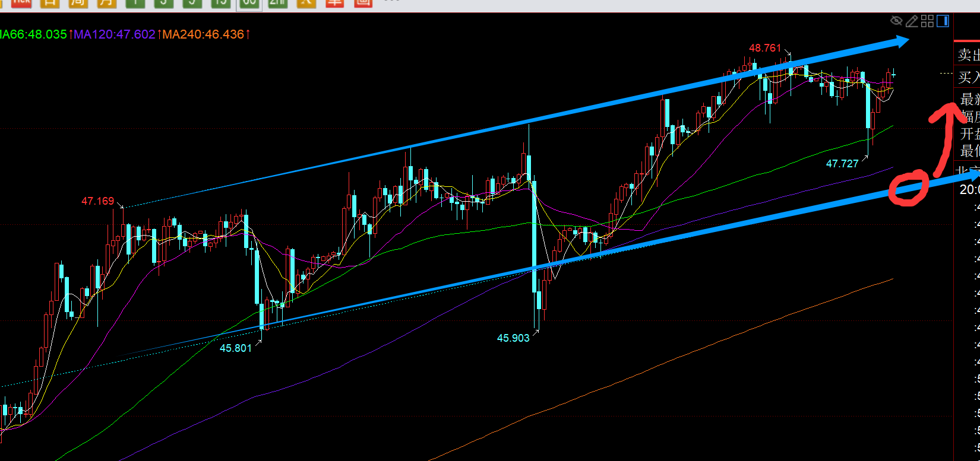Open the multi-chart grid layout icon

click(x=927, y=21)
